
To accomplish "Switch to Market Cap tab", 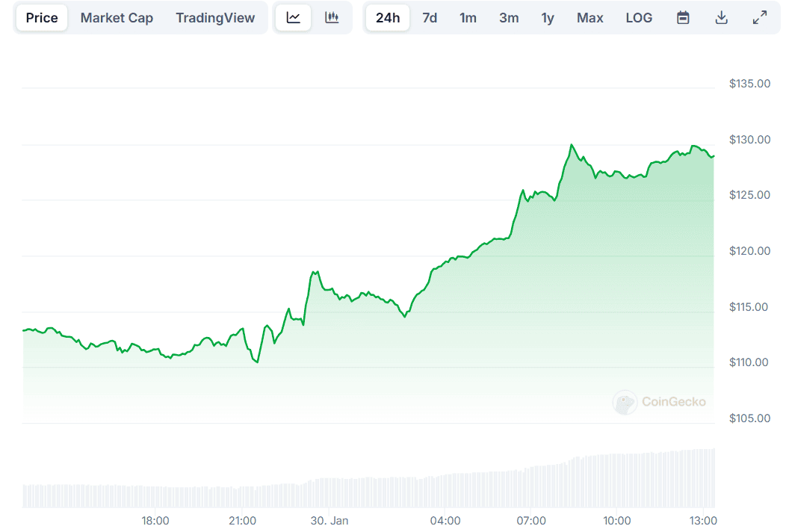I will click(117, 18).
